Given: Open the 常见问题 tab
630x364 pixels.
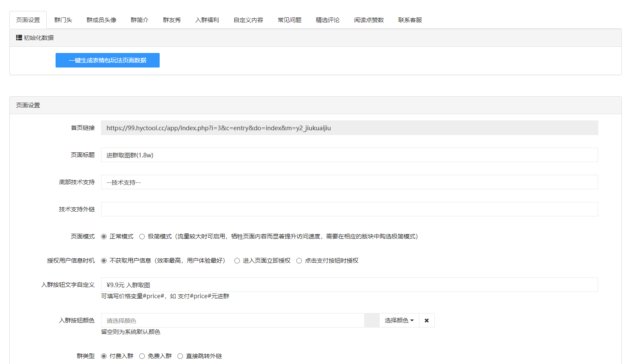Looking at the screenshot, I should pos(290,20).
